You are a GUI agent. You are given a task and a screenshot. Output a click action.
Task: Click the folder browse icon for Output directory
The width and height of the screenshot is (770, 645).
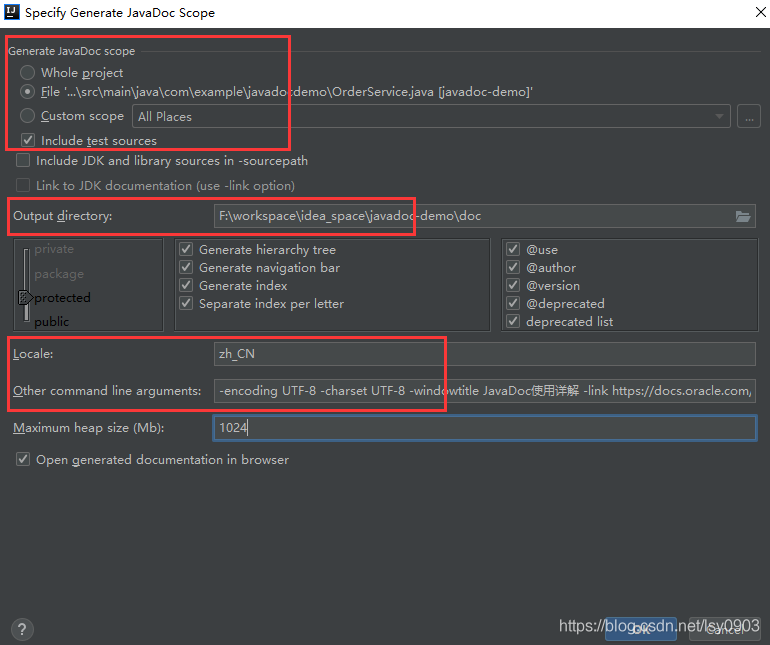[x=742, y=216]
